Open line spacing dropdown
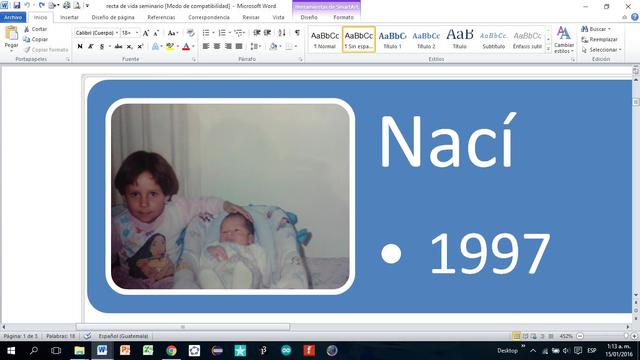The image size is (640, 360). 256,47
